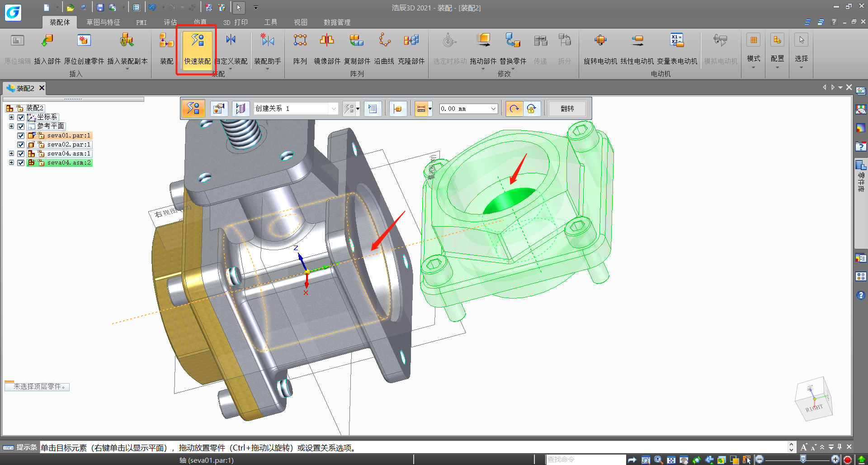Screen dimensions: 868x465
Task: Select the 阵列 pattern tool
Action: click(x=300, y=48)
